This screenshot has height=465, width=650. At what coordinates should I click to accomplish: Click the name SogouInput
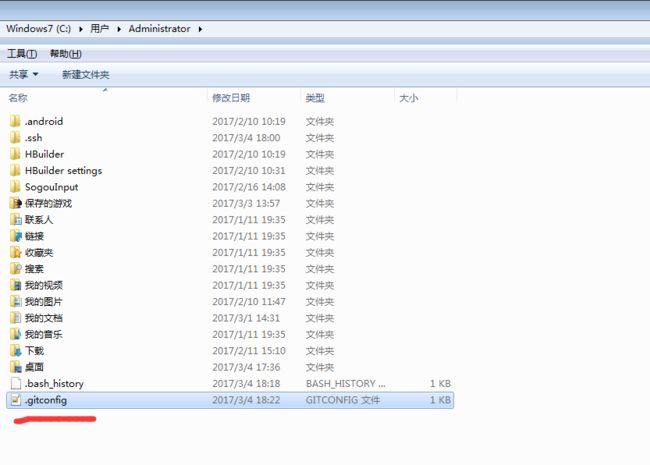tap(51, 187)
